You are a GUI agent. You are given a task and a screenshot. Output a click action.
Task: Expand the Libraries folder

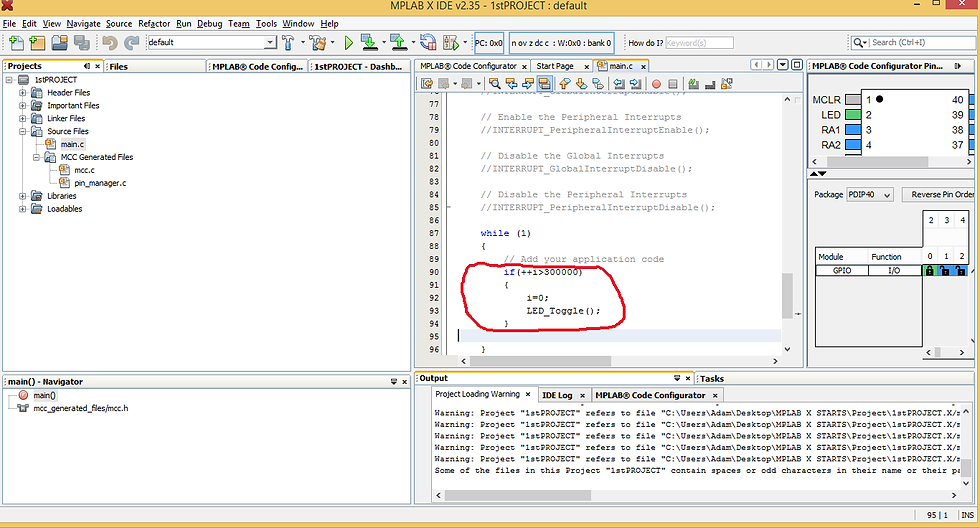click(22, 196)
